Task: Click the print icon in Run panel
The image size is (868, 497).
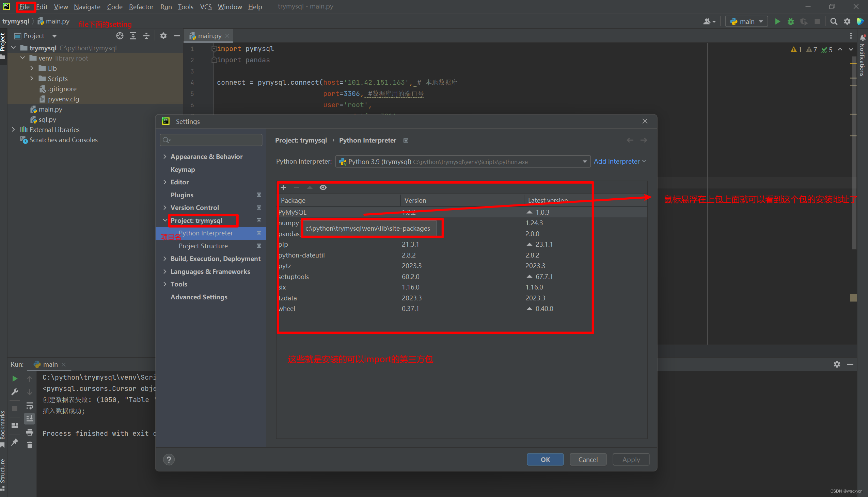Action: [x=30, y=432]
